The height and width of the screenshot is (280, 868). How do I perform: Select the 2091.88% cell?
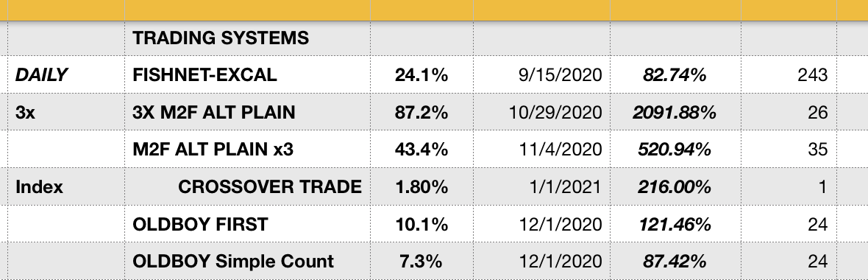point(675,112)
